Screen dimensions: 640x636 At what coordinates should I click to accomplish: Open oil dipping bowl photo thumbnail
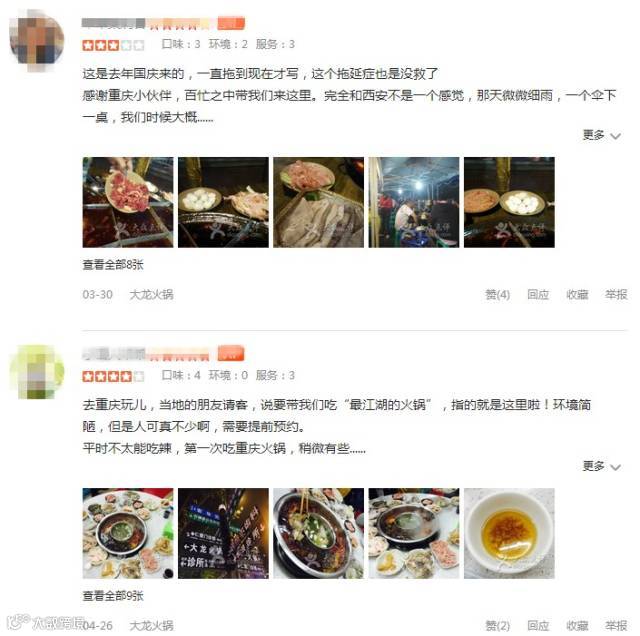[509, 533]
